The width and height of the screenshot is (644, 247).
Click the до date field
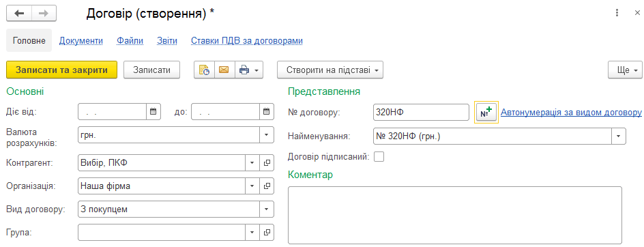[x=226, y=111]
